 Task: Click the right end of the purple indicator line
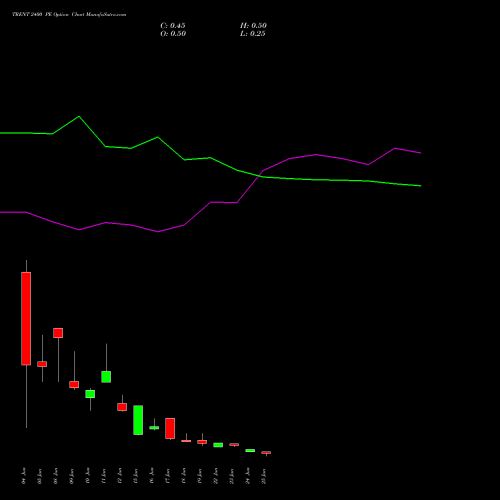coord(421,153)
